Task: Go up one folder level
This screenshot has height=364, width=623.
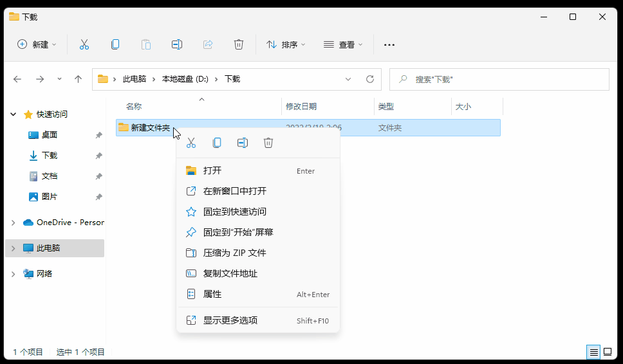Action: pos(79,79)
